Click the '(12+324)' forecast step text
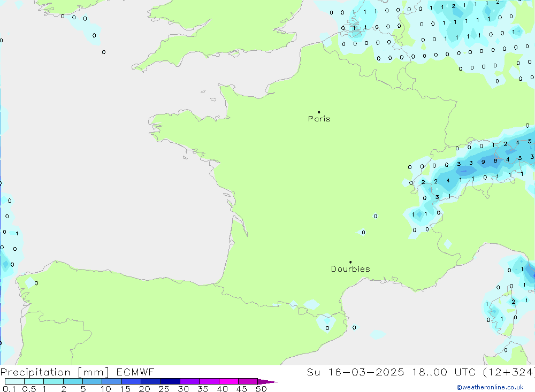The height and width of the screenshot is (392, 535). (508, 372)
